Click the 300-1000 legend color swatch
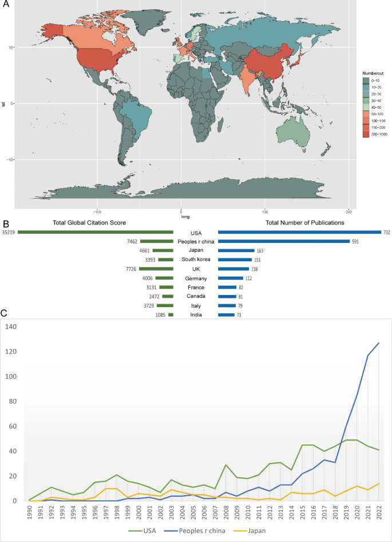The image size is (392, 542). 366,134
